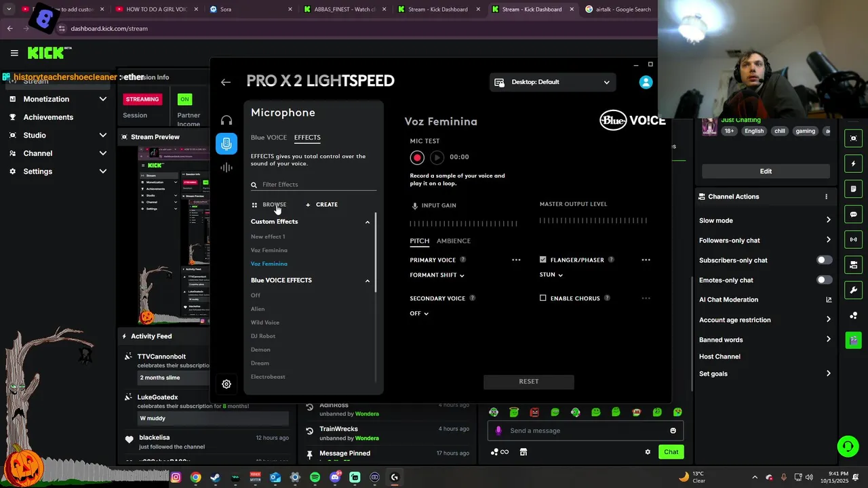Show help for Primary Voice question mark
Screen dimensions: 868x488
tap(463, 260)
